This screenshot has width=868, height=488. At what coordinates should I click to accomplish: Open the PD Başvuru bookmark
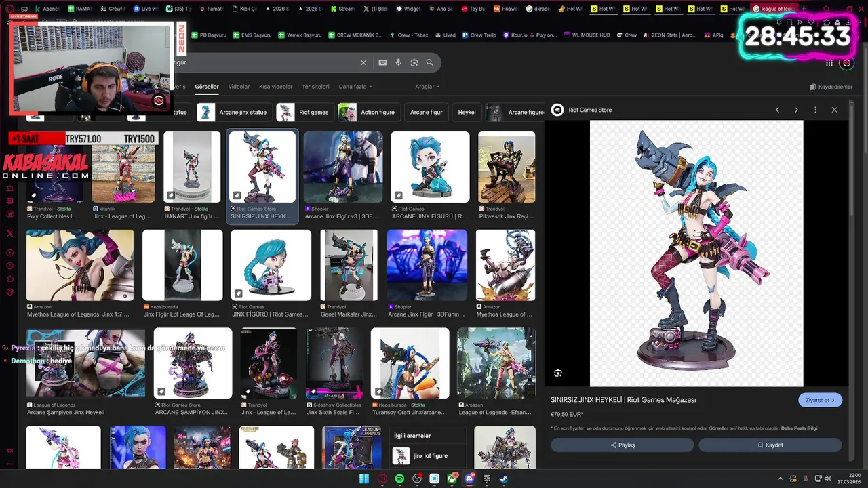coord(208,35)
